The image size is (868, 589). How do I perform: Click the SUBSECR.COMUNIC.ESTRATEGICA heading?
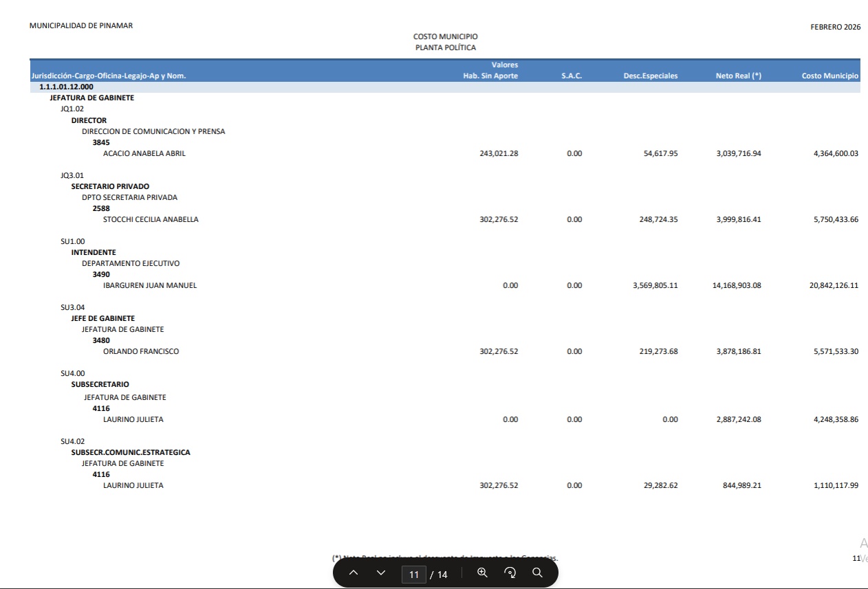(131, 453)
